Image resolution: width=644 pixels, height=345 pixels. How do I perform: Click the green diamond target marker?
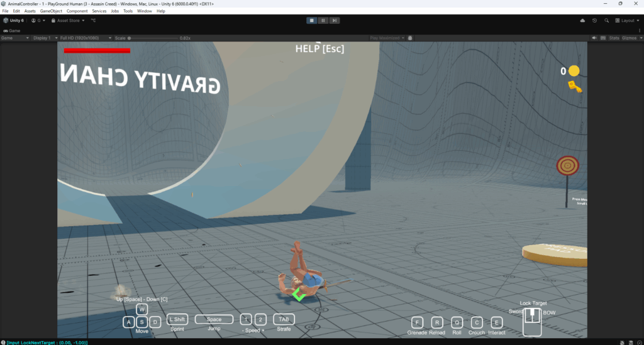299,295
